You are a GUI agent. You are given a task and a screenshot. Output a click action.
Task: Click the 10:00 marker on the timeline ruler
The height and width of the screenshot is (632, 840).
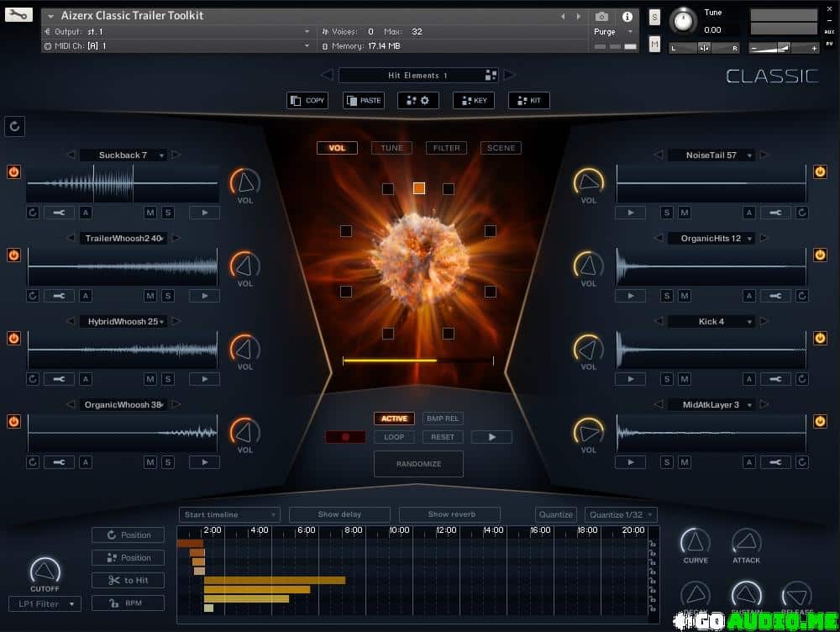[399, 530]
